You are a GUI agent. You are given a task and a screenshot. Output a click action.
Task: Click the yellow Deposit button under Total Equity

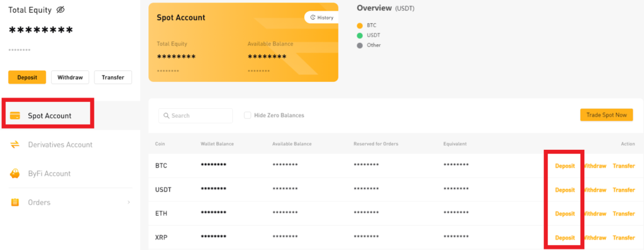27,77
